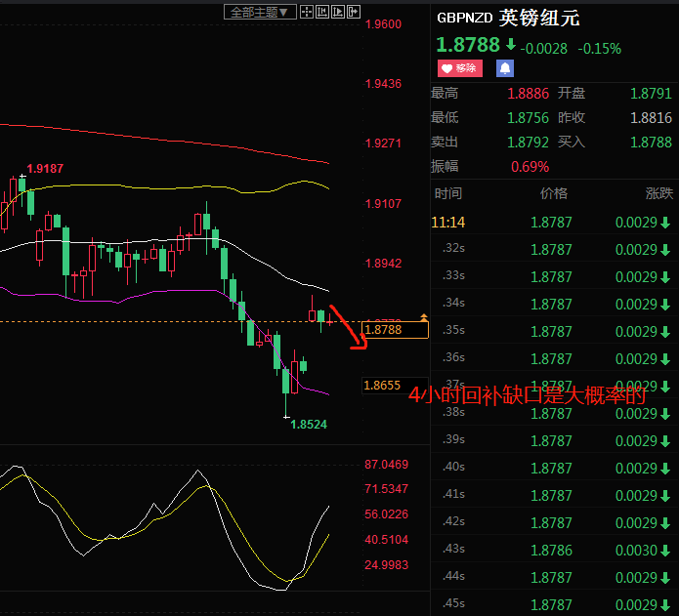Click the orange 1.8788 price tag on axis

395,330
